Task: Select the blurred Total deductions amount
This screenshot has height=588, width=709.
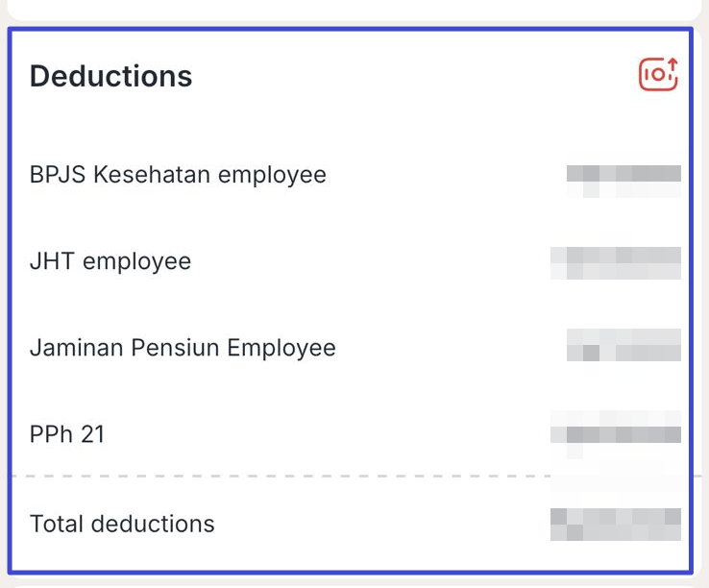Action: pyautogui.click(x=616, y=525)
